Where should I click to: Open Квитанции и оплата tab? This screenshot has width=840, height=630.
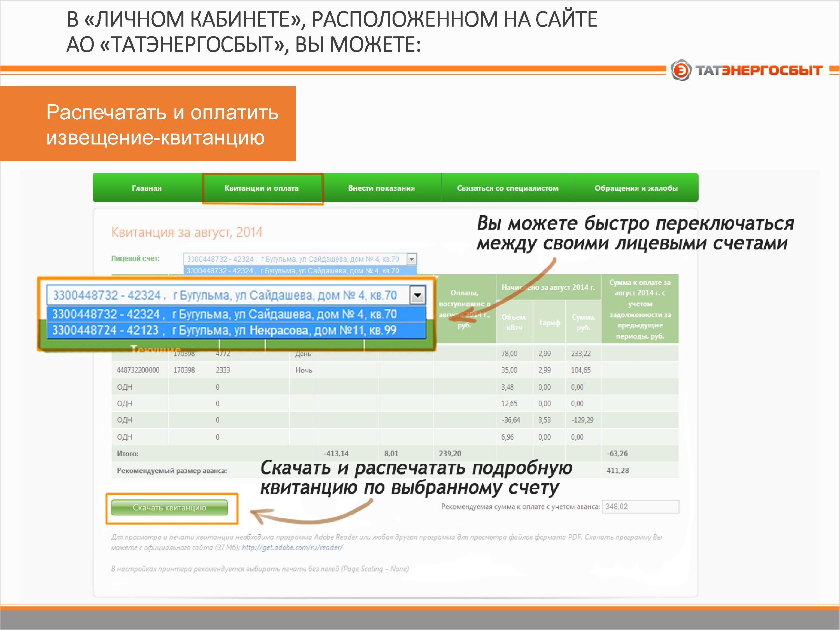click(262, 188)
